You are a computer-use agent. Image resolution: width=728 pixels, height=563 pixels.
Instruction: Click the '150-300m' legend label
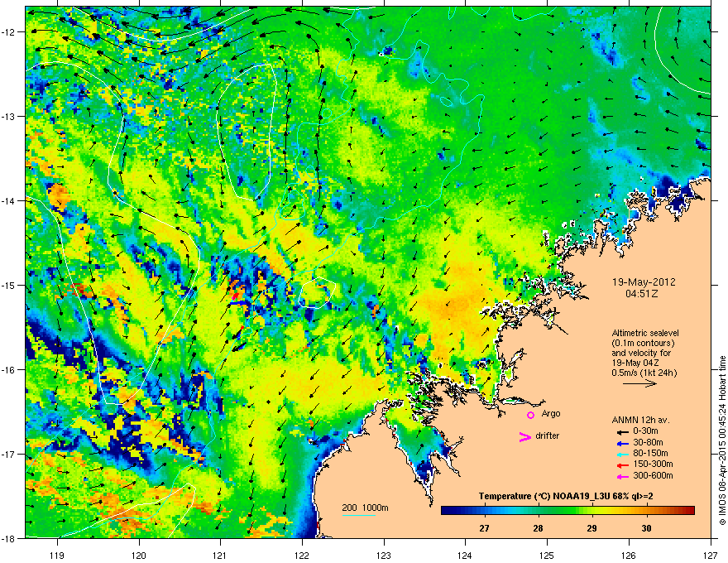click(x=653, y=464)
